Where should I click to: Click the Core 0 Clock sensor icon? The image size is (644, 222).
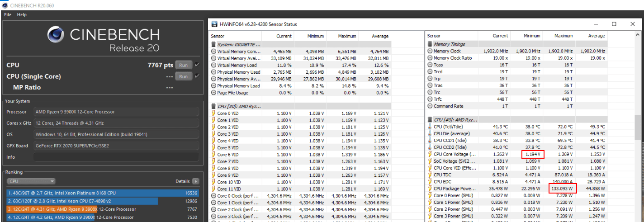214,196
